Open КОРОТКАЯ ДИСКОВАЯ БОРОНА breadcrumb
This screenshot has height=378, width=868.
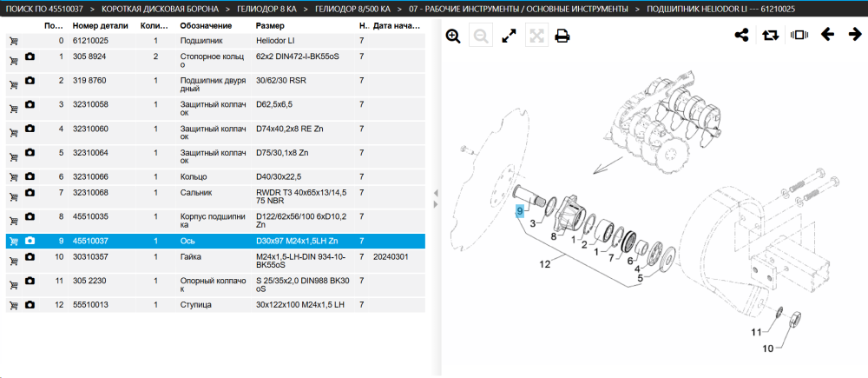coord(160,9)
